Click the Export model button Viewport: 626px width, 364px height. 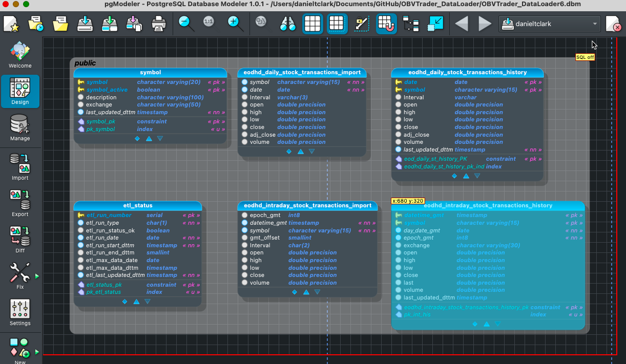click(20, 202)
